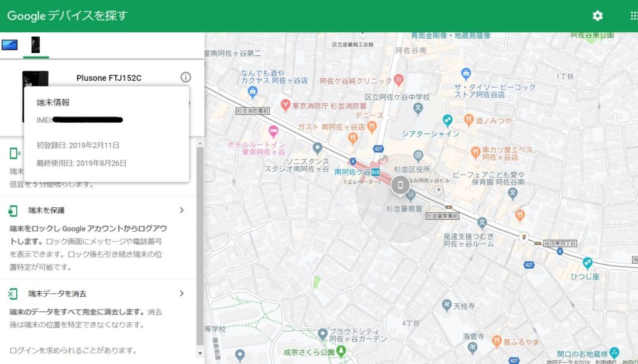The image size is (638, 364).
Task: Select the 東京消防庁 杉並消防署 map pin
Action: 285,105
